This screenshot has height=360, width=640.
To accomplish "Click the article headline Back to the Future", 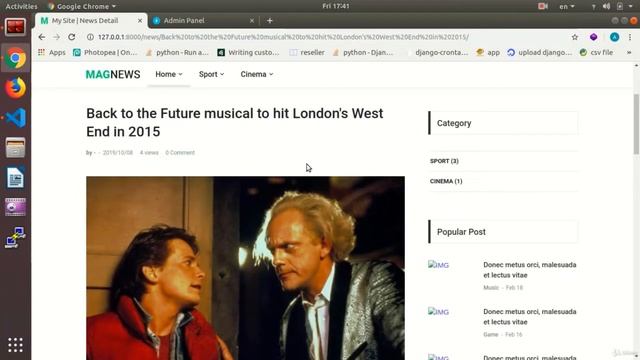I will pos(234,122).
